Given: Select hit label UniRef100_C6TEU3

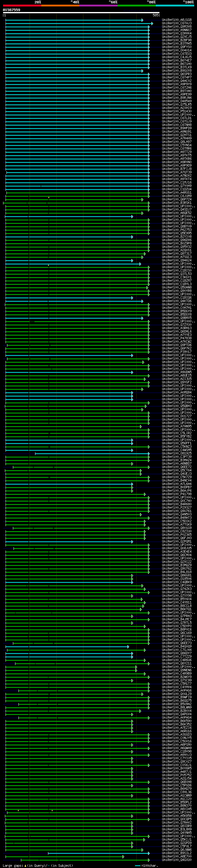Looking at the screenshot, I should click(177, 54).
